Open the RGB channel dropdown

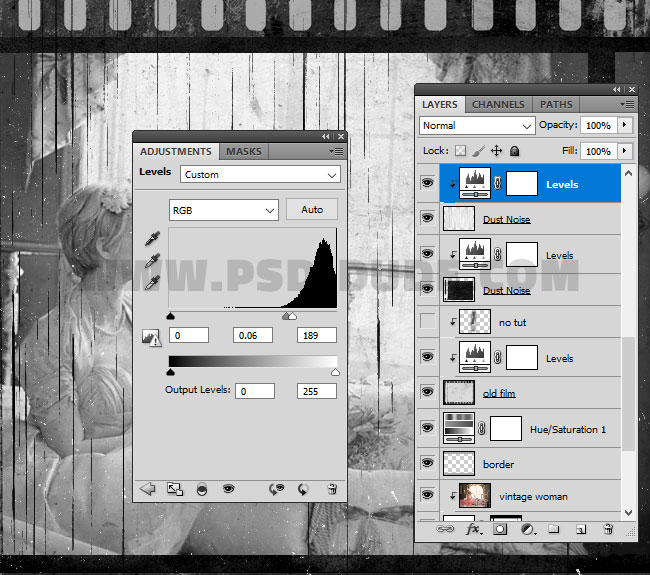point(223,210)
